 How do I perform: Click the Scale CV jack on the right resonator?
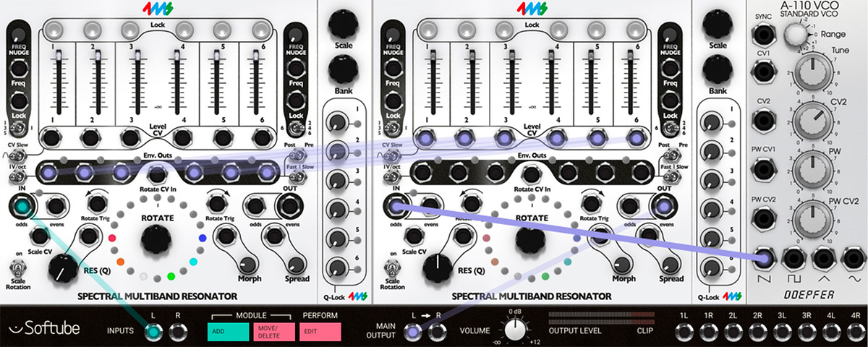(x=414, y=236)
